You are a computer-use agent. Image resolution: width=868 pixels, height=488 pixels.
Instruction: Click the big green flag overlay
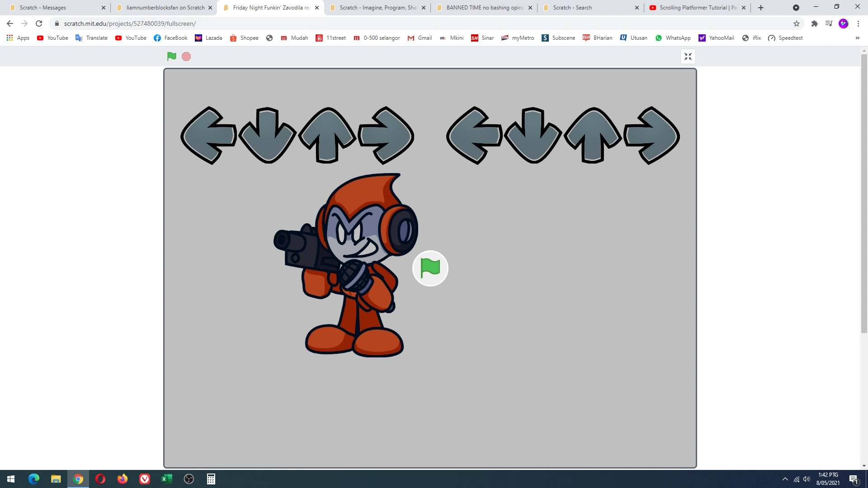430,268
